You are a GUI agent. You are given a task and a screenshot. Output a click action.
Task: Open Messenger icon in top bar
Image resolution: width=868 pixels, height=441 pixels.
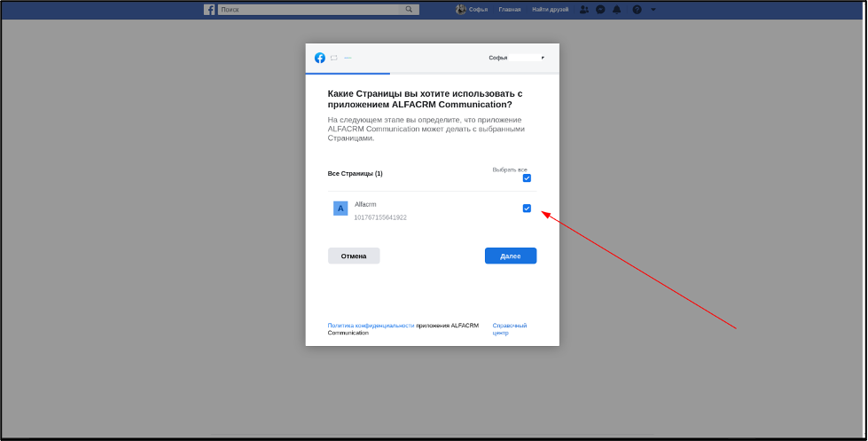click(600, 10)
